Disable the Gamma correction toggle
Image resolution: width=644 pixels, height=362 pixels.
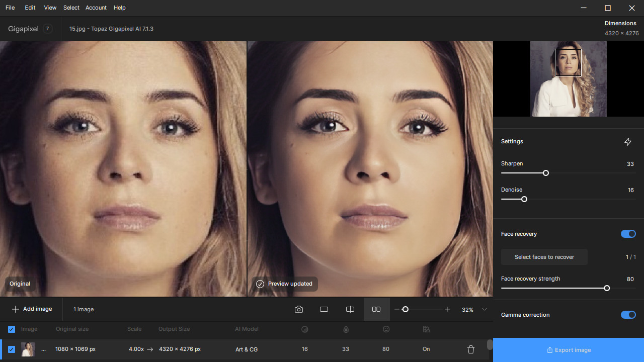point(628,315)
